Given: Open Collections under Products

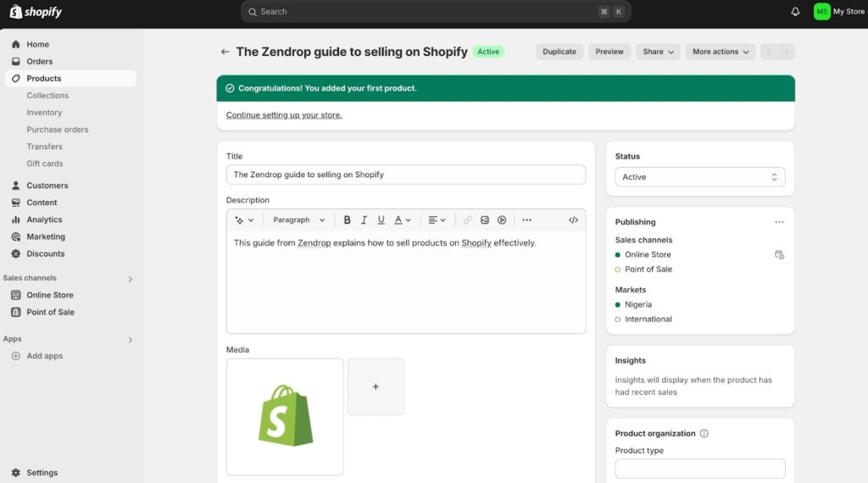Looking at the screenshot, I should tap(47, 96).
